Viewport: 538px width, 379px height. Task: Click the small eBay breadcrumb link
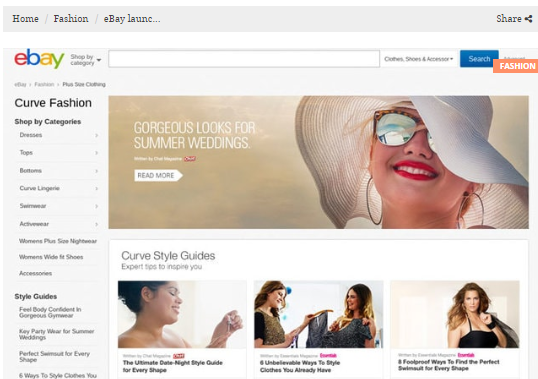[x=20, y=84]
